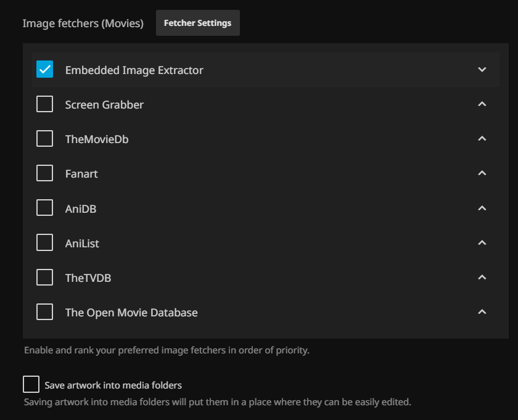Enable TheMovieDb image fetcher

44,139
